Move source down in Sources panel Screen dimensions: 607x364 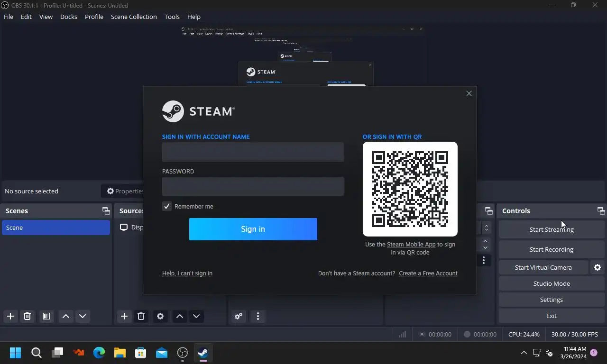pos(196,316)
